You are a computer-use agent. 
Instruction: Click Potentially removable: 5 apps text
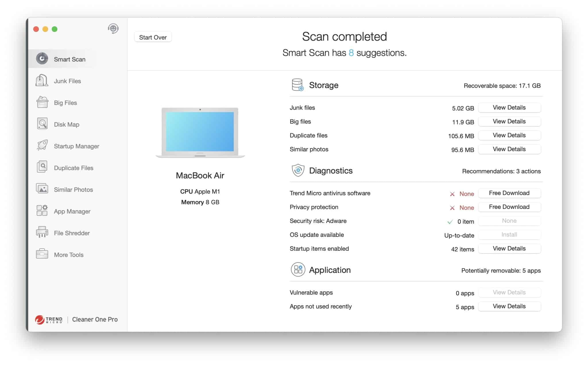pos(501,270)
